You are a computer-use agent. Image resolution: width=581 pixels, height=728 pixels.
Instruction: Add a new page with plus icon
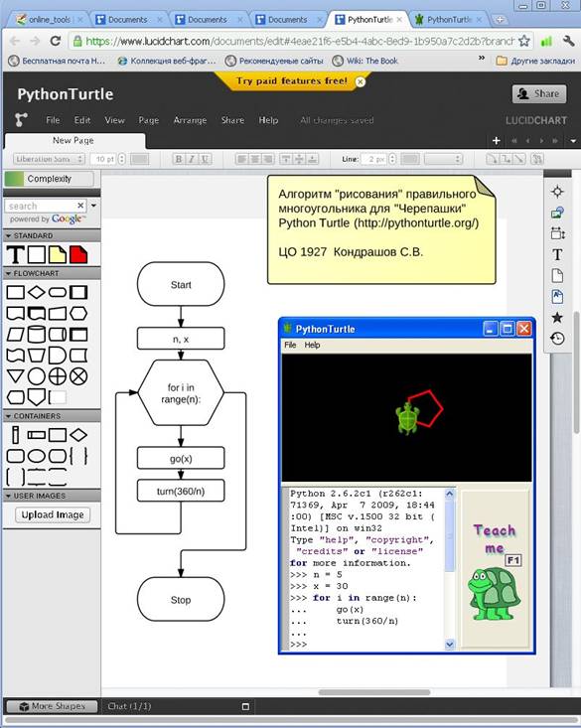(x=496, y=140)
